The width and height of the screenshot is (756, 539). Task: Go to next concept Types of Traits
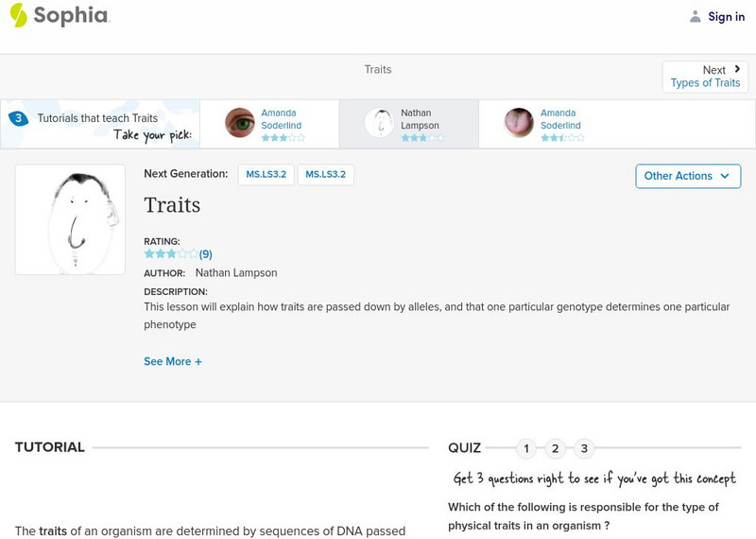pos(705,83)
